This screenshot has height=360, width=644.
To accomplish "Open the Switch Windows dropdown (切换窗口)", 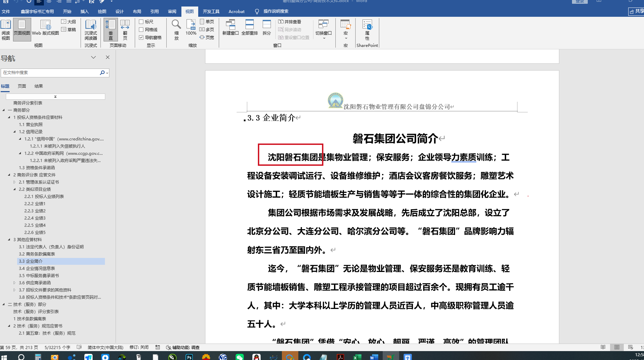I will 323,30.
